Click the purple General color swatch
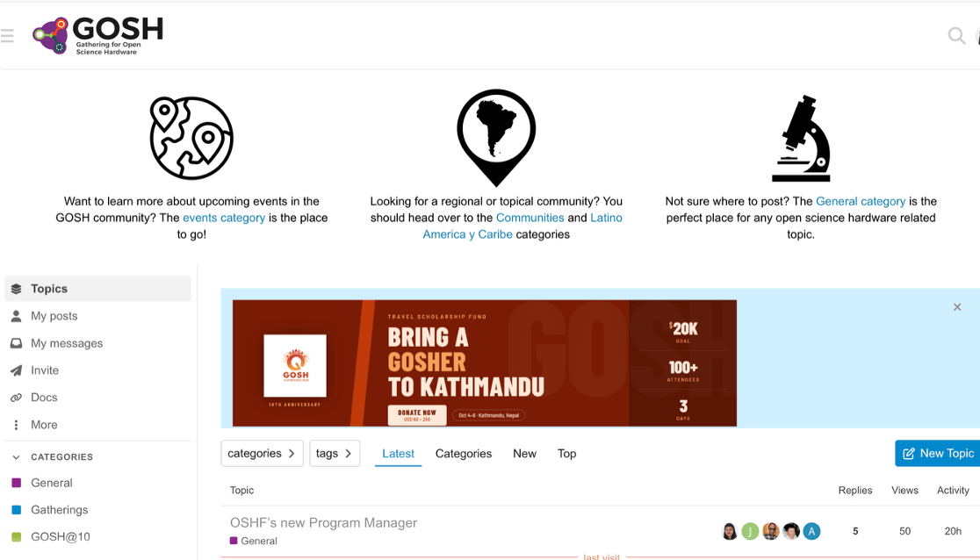Screen dimensions: 980x560 point(17,483)
